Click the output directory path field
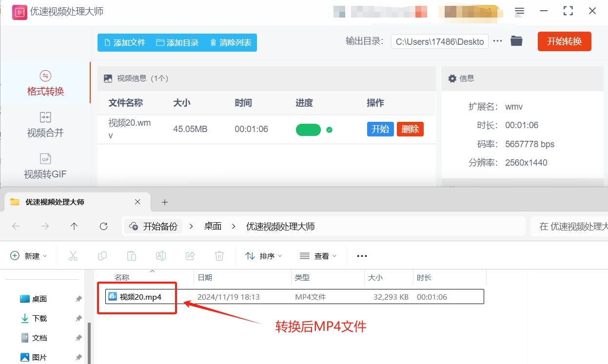The width and height of the screenshot is (608, 364). 439,42
